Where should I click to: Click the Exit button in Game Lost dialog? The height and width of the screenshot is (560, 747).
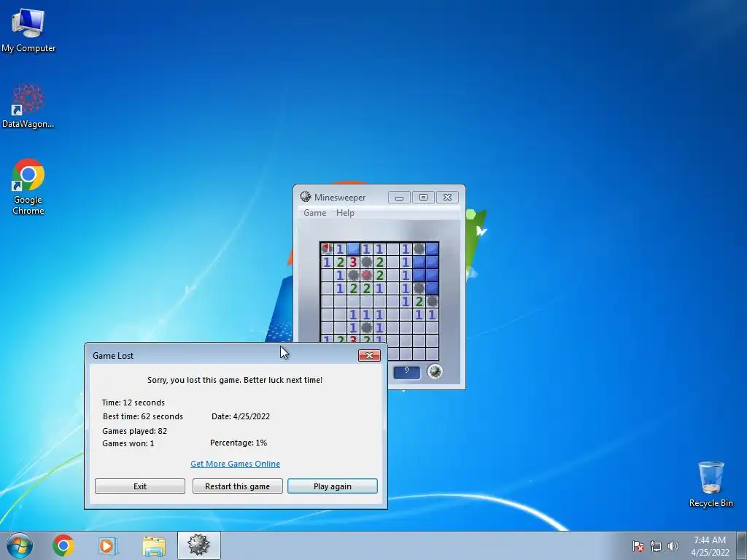140,486
